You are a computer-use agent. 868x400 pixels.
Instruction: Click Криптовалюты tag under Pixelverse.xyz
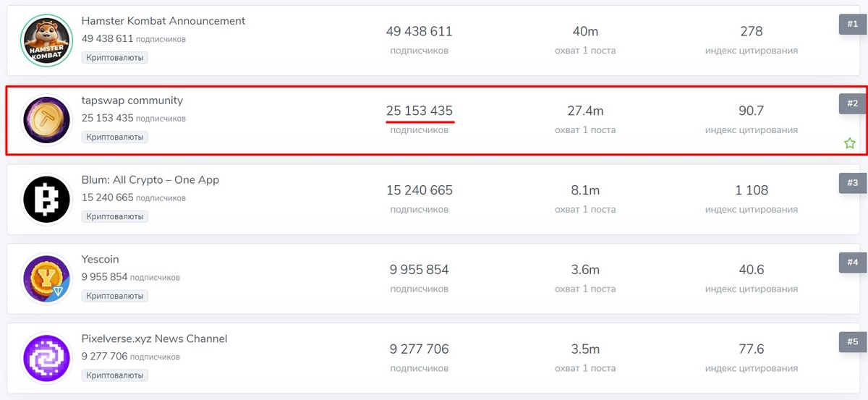pos(115,375)
